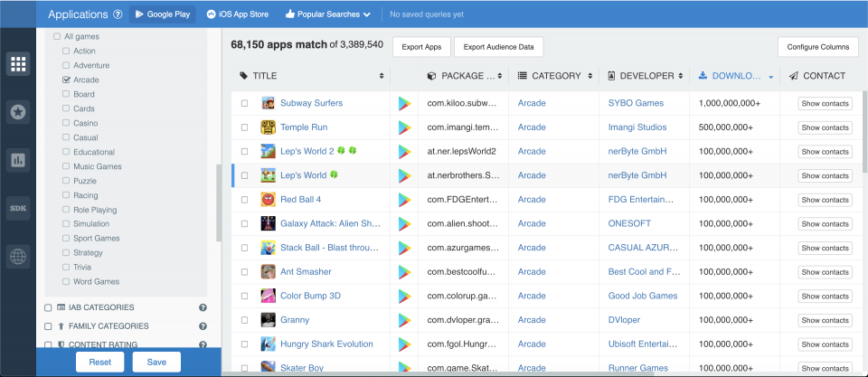868x377 pixels.
Task: Click the filter panel scrollbar
Action: pyautogui.click(x=219, y=203)
